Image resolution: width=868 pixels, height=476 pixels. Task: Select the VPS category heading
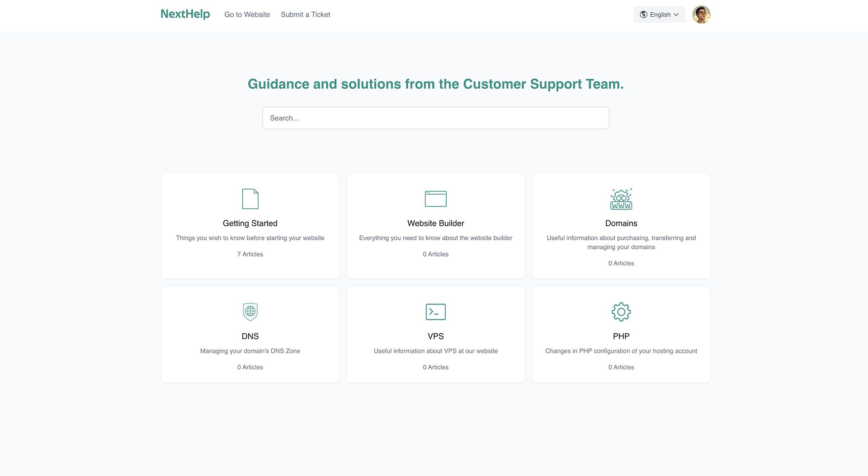435,336
